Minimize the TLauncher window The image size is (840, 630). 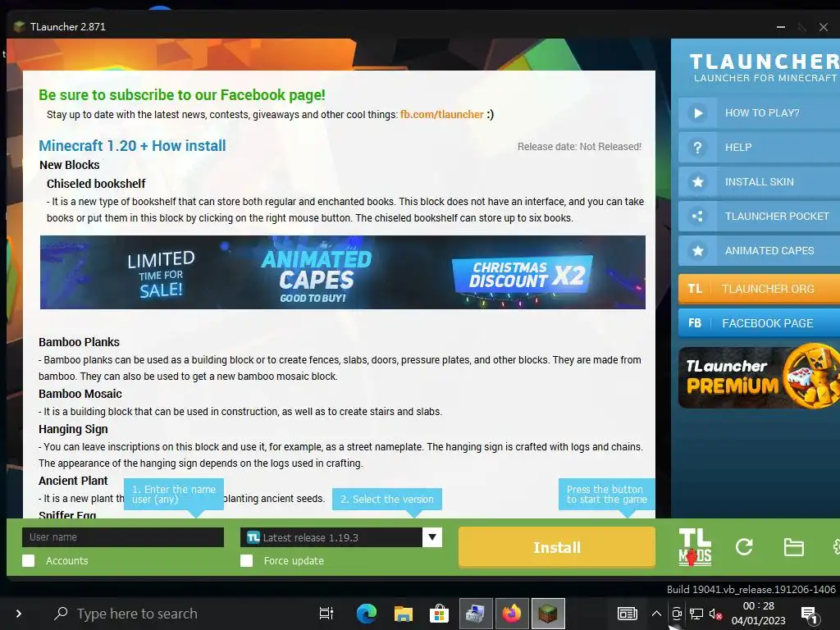tap(781, 27)
